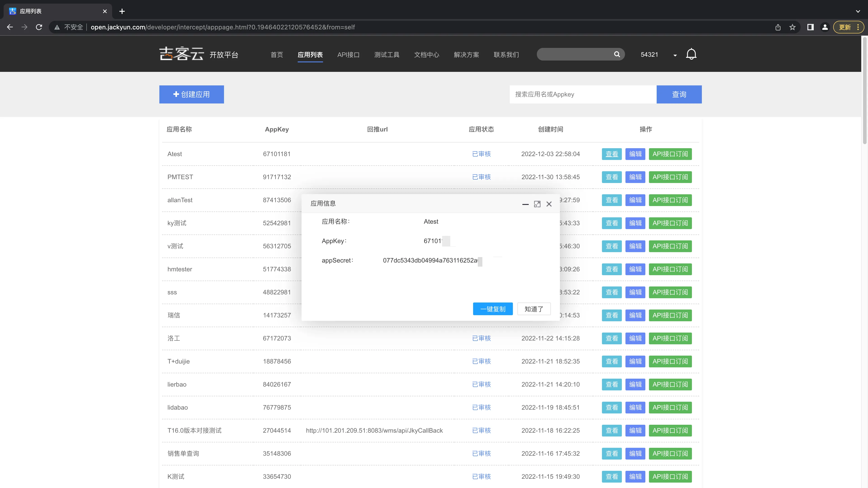
Task: Click 查看 for the T+duijie row
Action: pyautogui.click(x=612, y=361)
